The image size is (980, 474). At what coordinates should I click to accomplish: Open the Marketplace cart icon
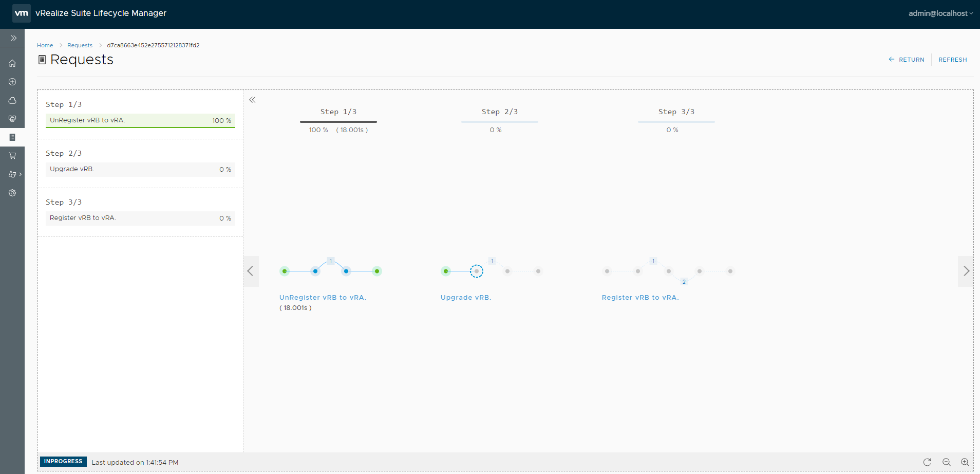coord(12,156)
